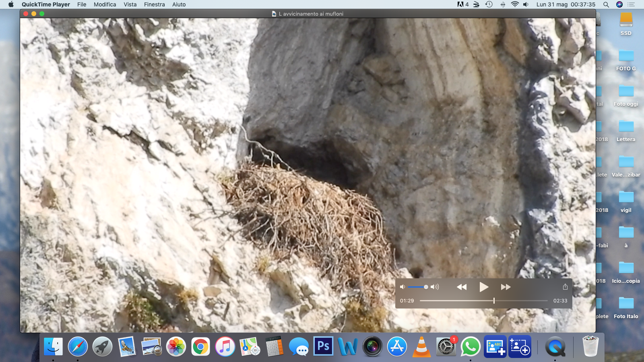Launch Google Chrome from the Dock
Viewport: 644px width, 362px height.
pos(200,346)
